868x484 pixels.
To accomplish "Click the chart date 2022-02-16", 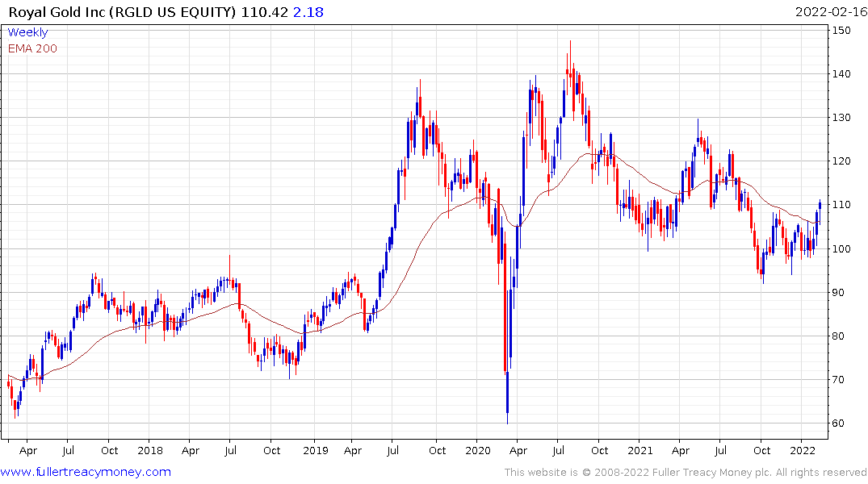I will click(832, 11).
